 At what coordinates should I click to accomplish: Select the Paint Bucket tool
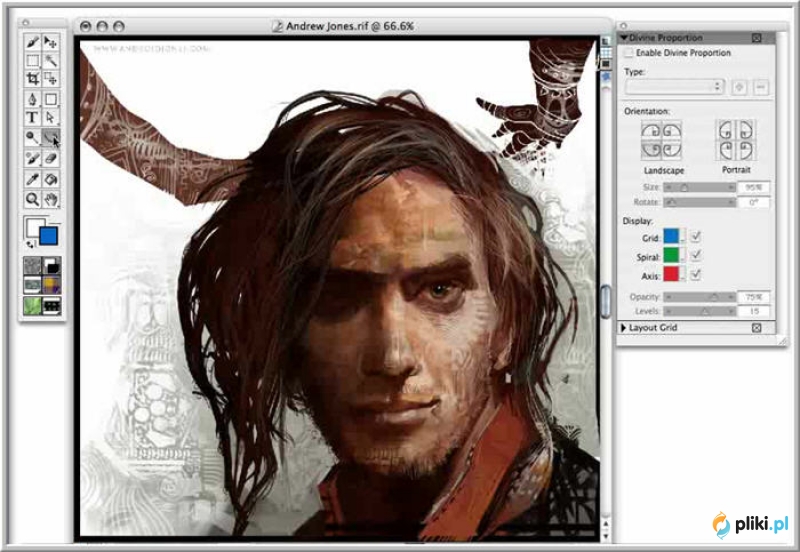51,179
